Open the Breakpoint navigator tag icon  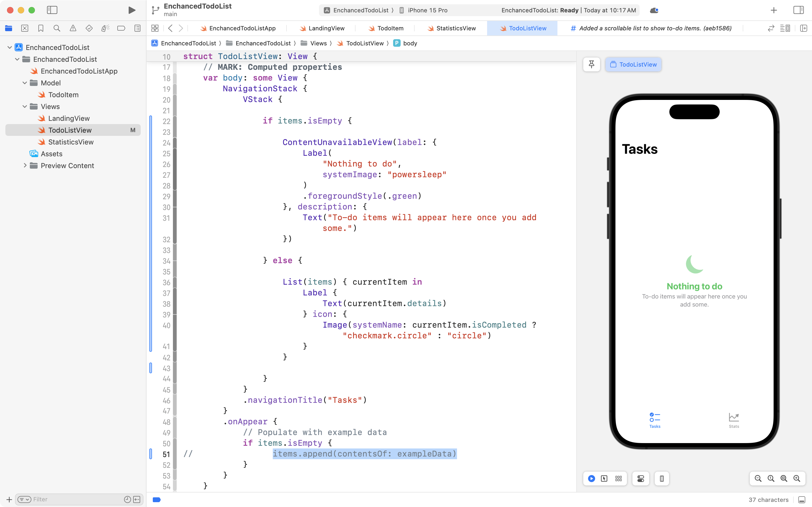click(x=121, y=28)
